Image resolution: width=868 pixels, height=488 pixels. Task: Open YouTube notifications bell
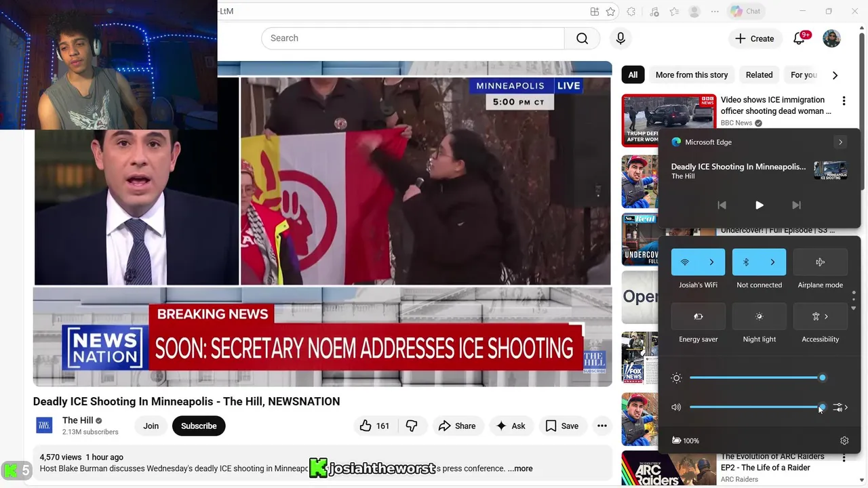tap(800, 39)
